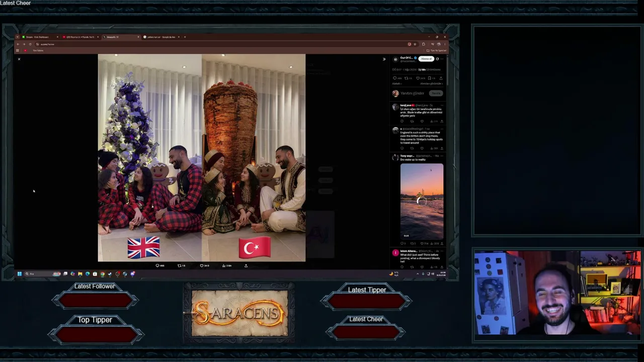The image size is (644, 362).
Task: Play the sunset video in Tony's reply
Action: tap(422, 201)
